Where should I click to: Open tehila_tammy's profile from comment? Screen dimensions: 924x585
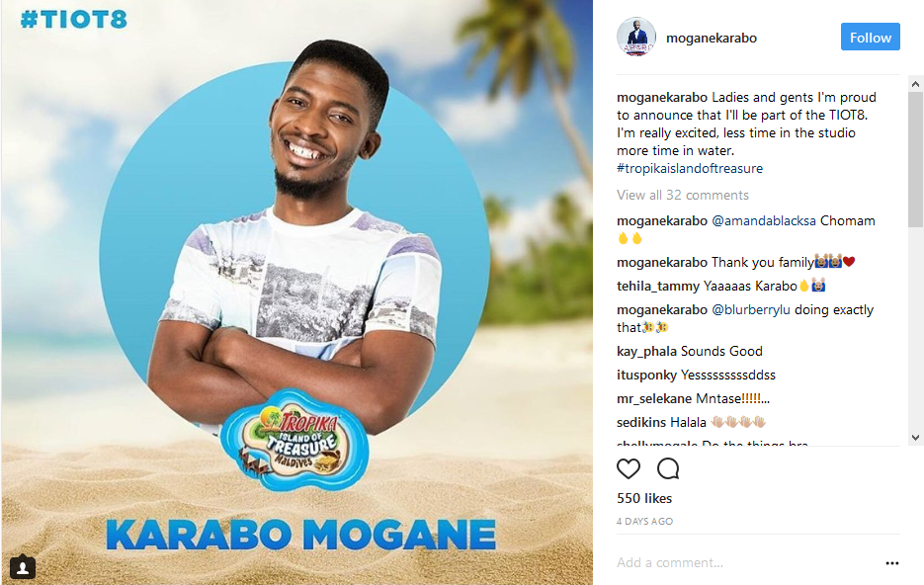pos(657,287)
